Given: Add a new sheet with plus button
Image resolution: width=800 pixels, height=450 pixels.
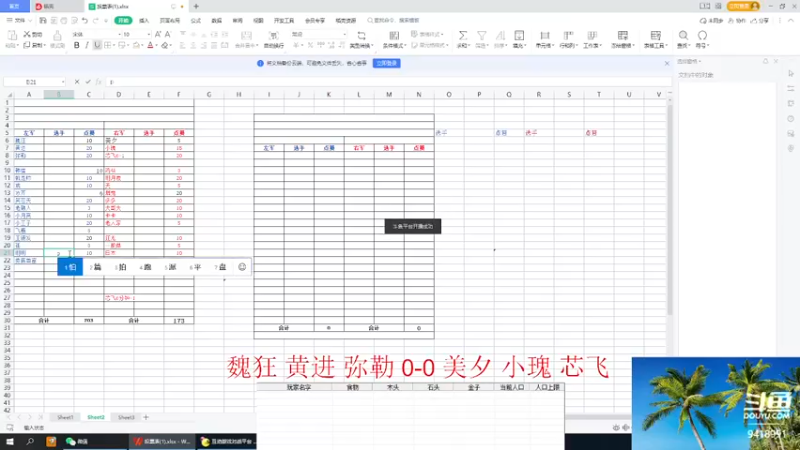Looking at the screenshot, I should click(146, 417).
